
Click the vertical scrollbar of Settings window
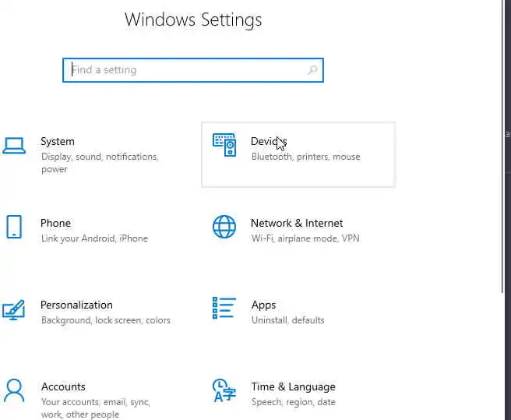point(503,146)
